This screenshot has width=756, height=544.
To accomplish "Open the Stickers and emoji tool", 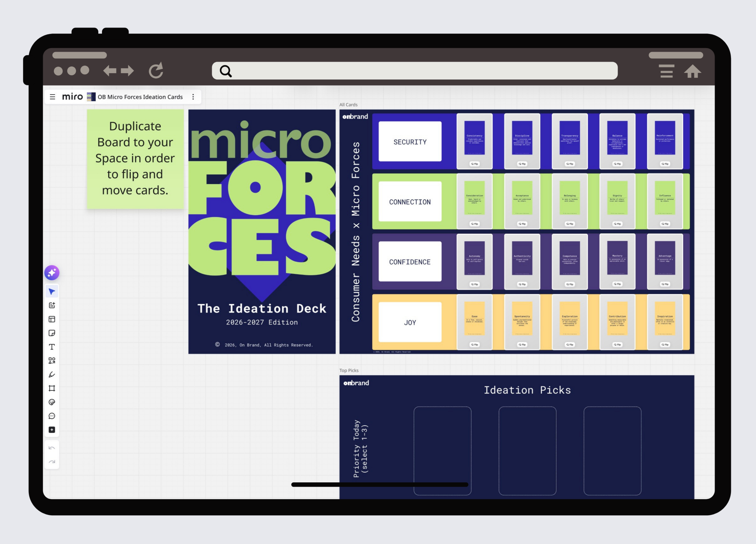I will point(52,402).
